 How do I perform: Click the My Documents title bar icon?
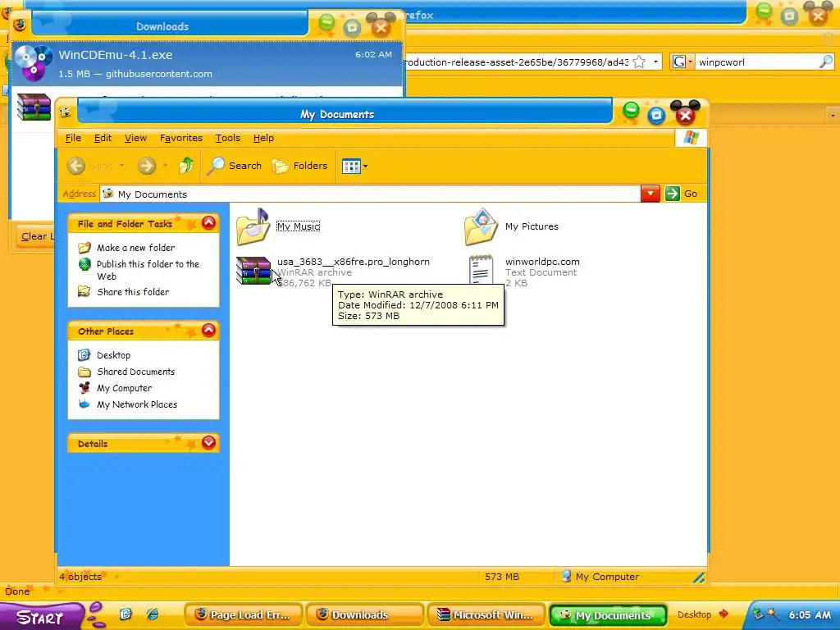[66, 112]
